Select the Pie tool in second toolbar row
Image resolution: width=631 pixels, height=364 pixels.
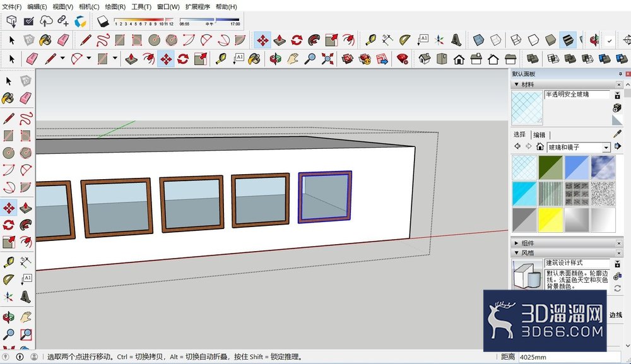[240, 40]
